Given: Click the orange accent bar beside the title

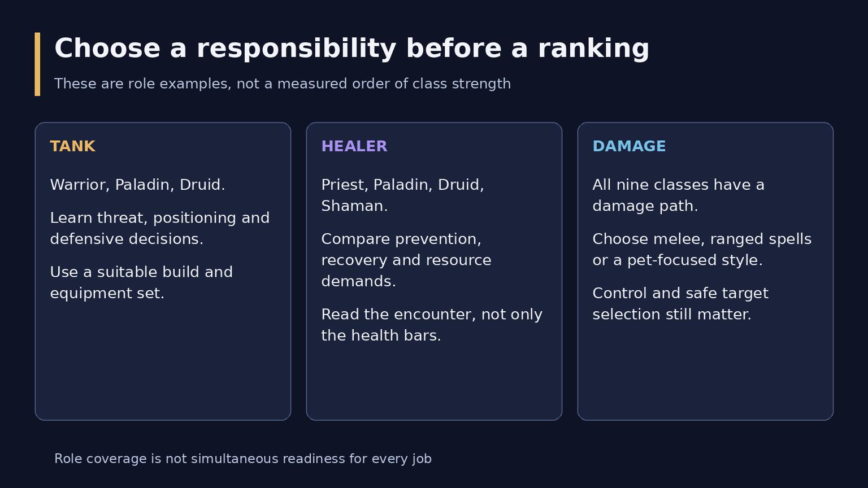Looking at the screenshot, I should (37, 64).
